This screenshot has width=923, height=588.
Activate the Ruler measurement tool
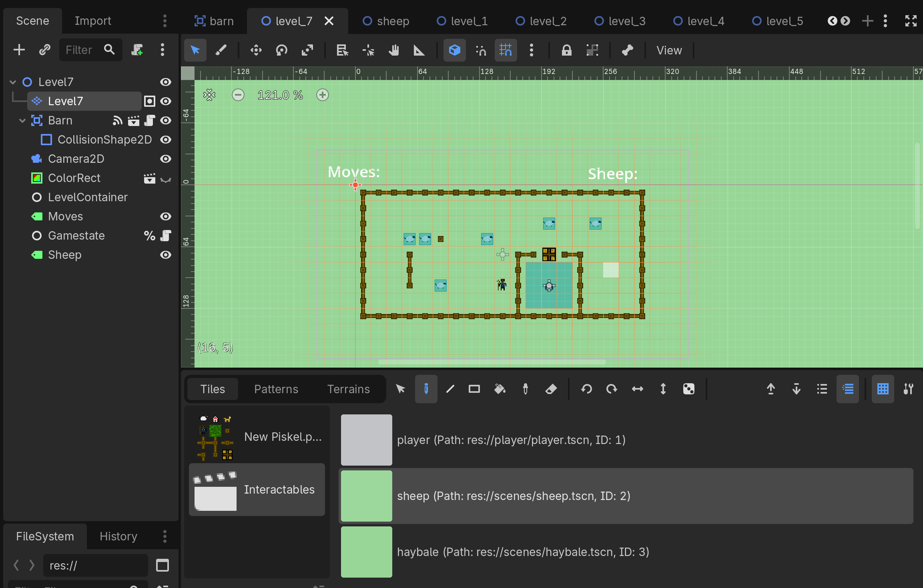[x=419, y=50]
